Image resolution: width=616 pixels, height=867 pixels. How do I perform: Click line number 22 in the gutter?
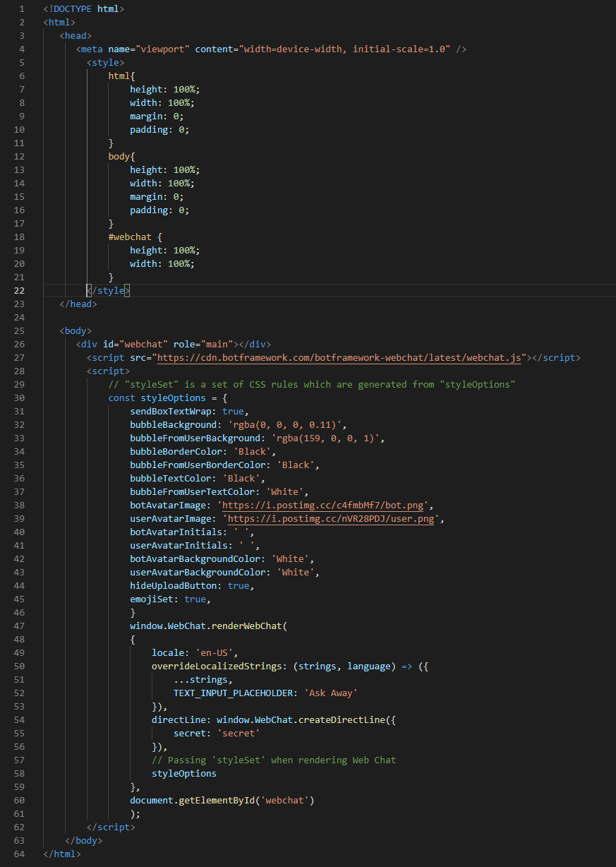coord(19,290)
